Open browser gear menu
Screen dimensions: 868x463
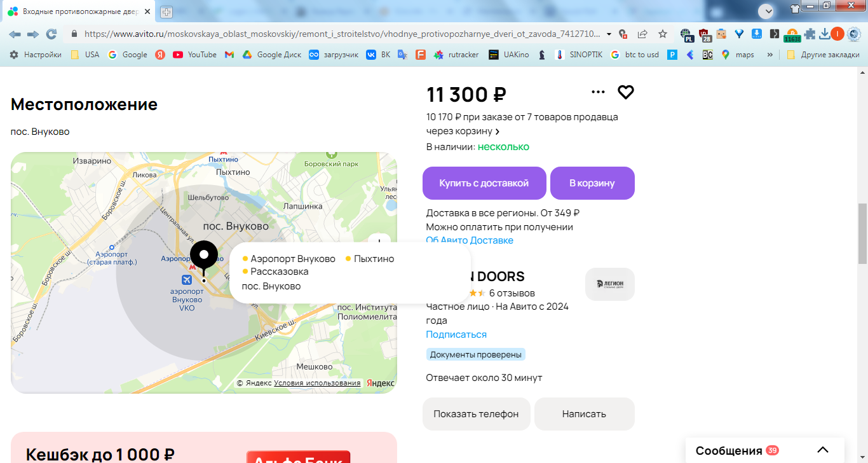853,34
